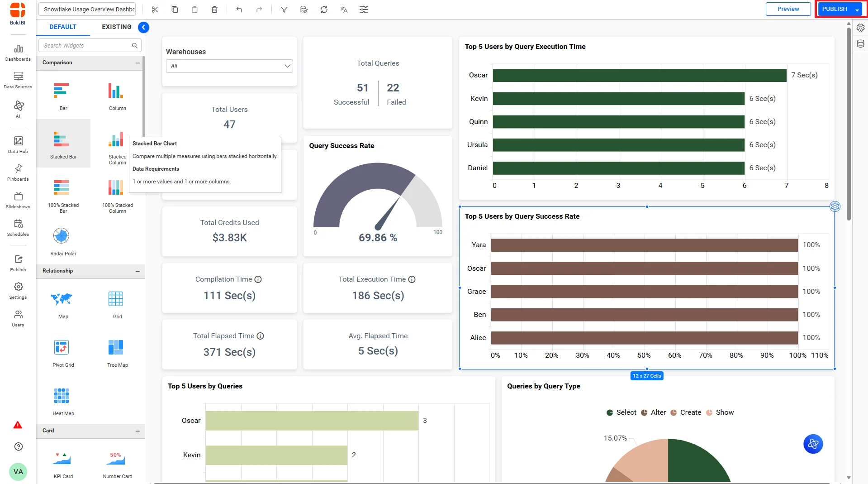Select the Heat Map widget

point(63,401)
